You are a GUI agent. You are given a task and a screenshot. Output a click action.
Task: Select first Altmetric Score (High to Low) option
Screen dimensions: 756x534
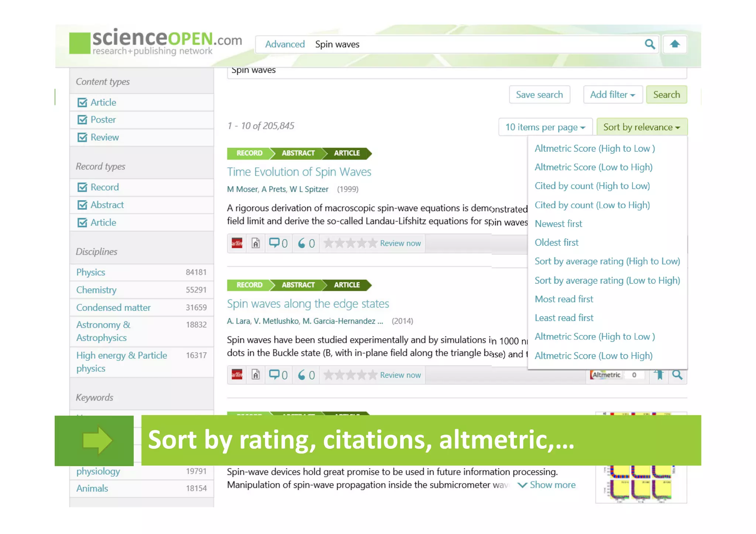click(x=595, y=148)
